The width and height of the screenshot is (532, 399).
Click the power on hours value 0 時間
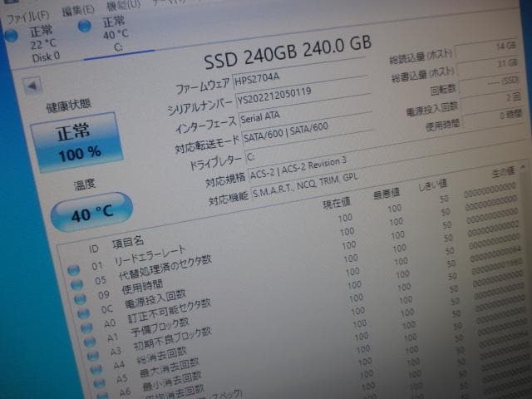pyautogui.click(x=493, y=117)
